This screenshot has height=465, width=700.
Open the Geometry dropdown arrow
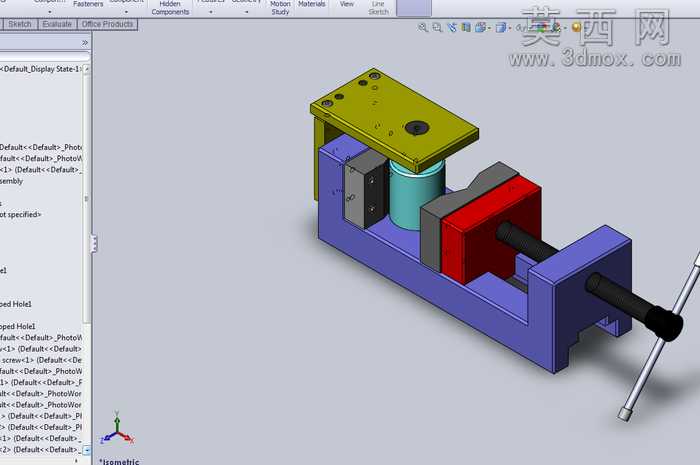pos(246,12)
